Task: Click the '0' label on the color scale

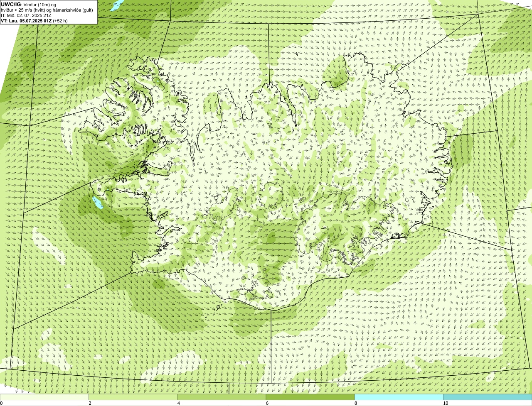Action: point(1,403)
